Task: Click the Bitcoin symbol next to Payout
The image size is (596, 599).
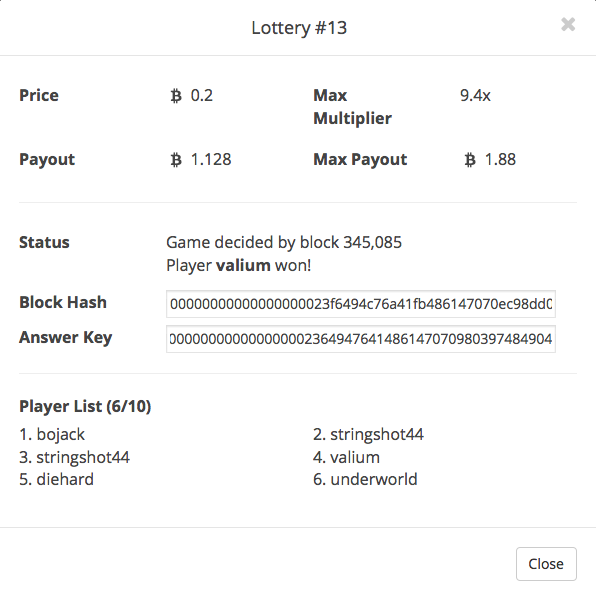Action: coord(176,160)
